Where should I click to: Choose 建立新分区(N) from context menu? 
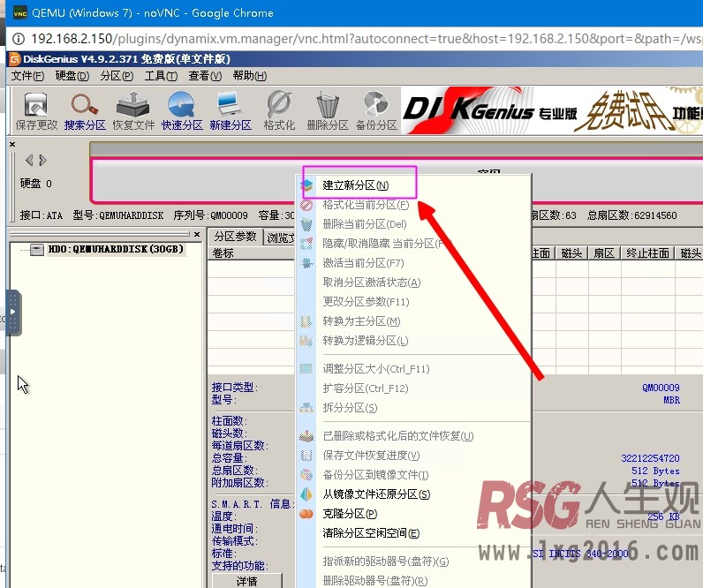click(x=413, y=185)
